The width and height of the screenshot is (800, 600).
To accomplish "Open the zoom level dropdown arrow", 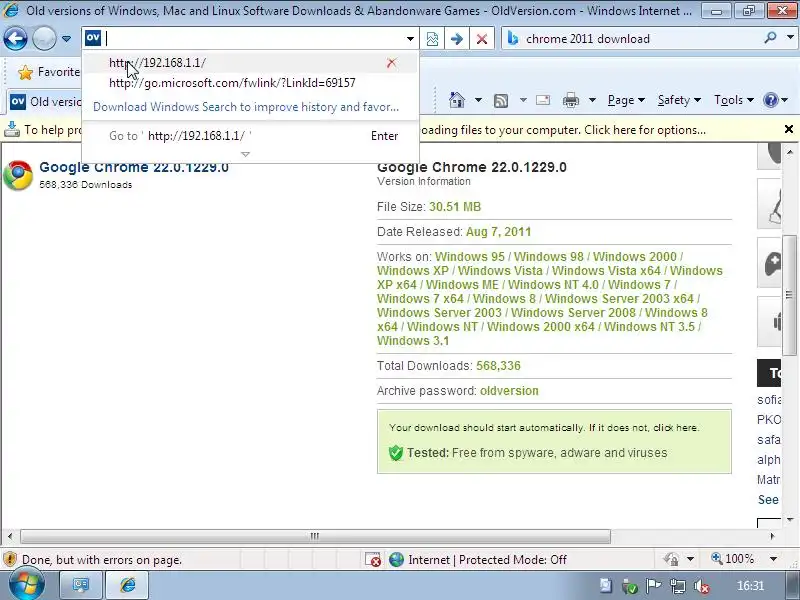I will (x=773, y=559).
